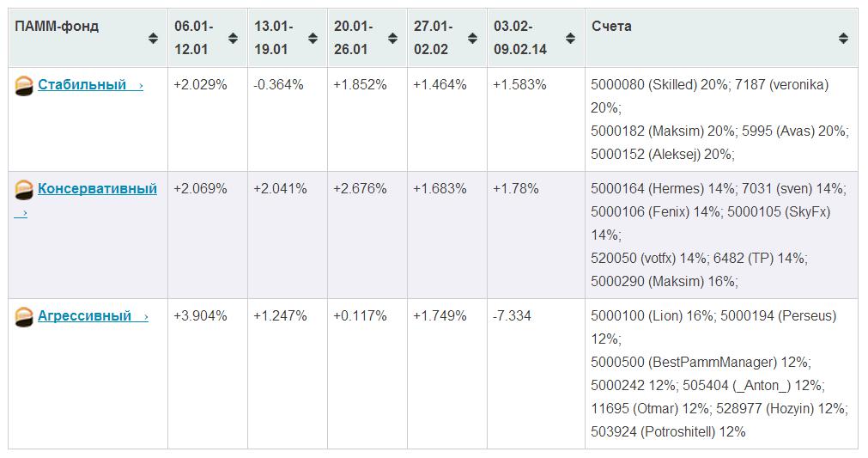Sort by the 06.01-12.01 column arrows
The width and height of the screenshot is (868, 458).
tap(233, 38)
